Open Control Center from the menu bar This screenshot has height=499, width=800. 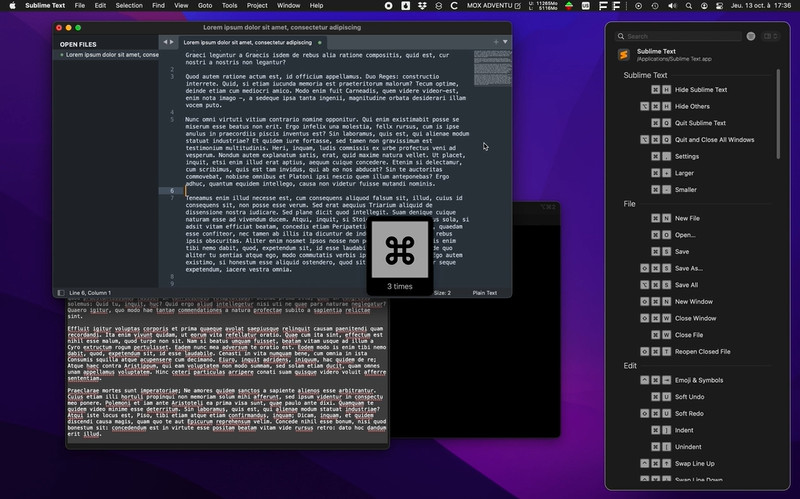tap(719, 6)
